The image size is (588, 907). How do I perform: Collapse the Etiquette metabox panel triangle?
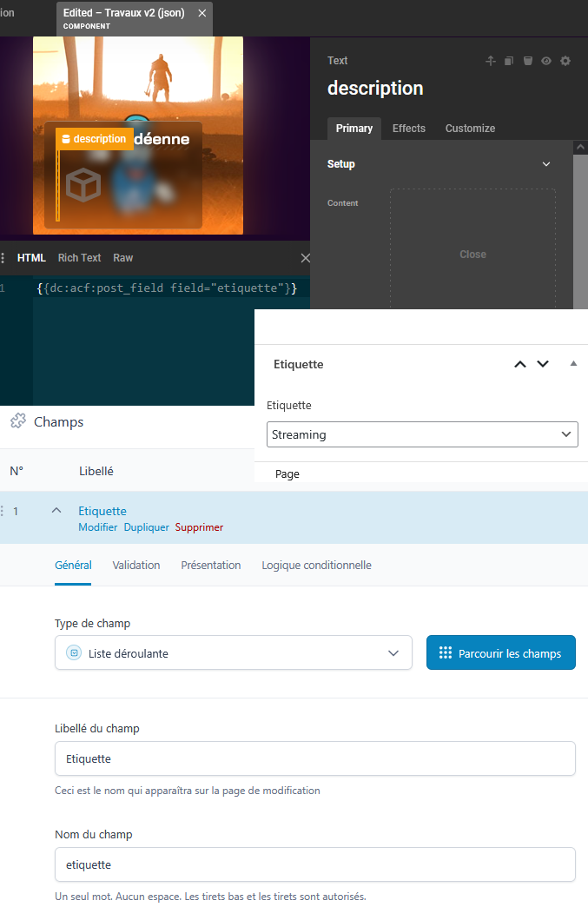click(x=573, y=364)
